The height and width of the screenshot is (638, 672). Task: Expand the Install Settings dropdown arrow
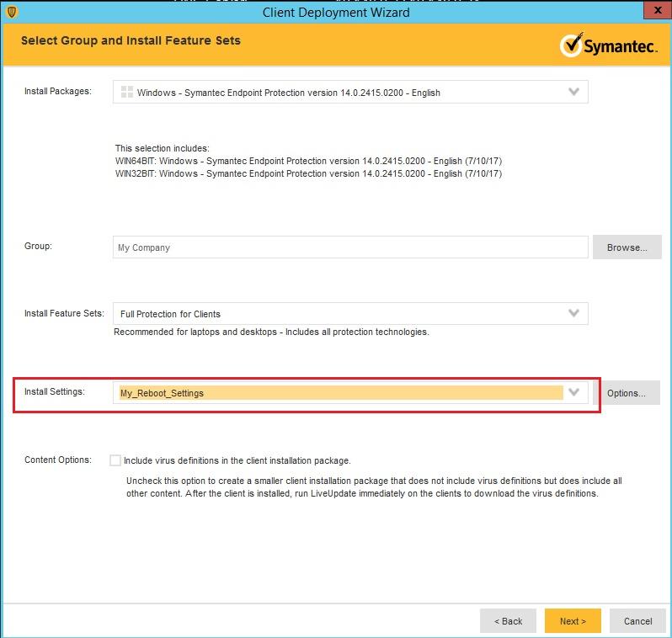point(573,392)
